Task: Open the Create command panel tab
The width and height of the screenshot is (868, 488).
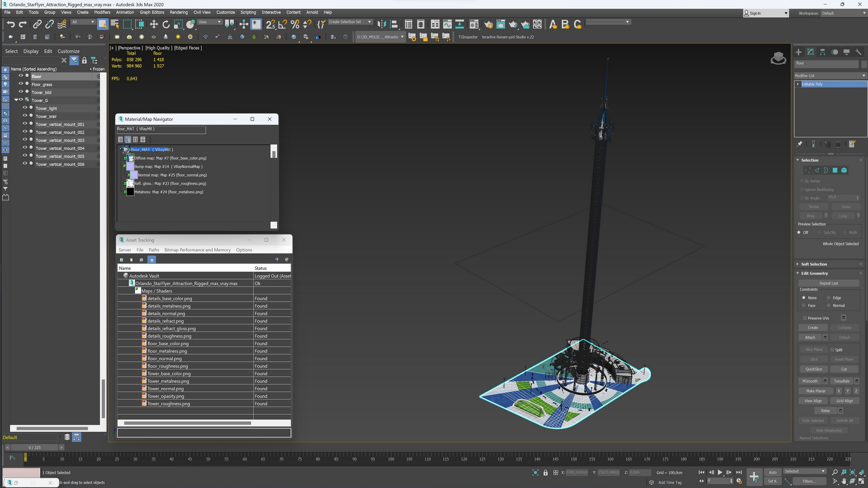Action: 798,52
